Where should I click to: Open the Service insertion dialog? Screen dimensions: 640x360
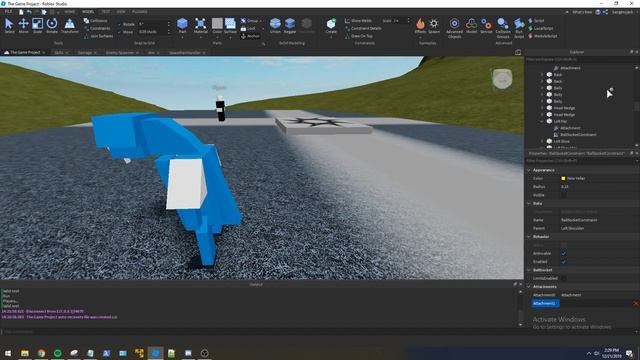click(486, 25)
